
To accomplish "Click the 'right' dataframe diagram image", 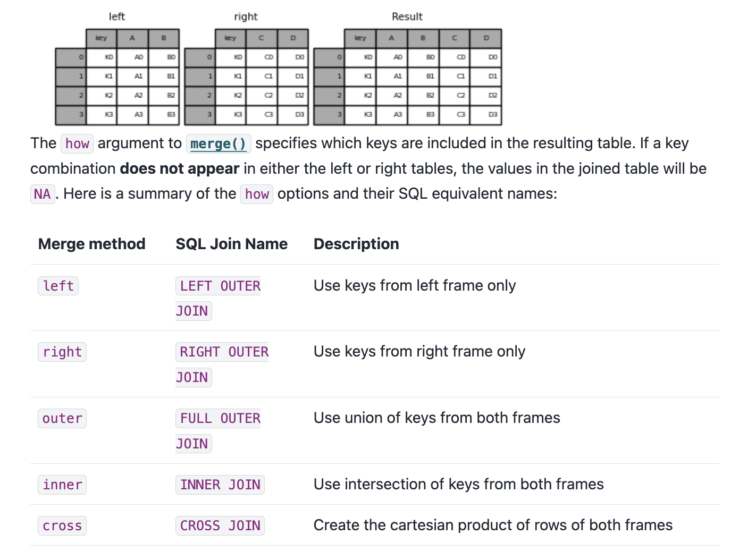I will 246,77.
